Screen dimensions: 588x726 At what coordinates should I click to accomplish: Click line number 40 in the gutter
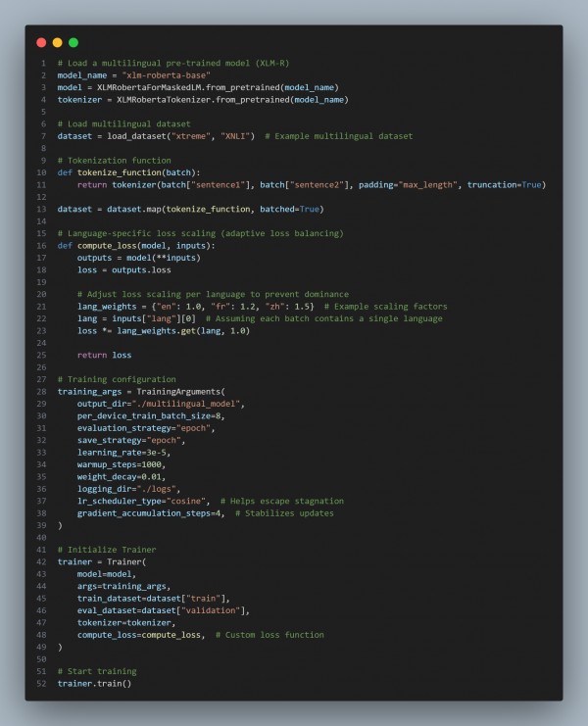click(x=41, y=538)
